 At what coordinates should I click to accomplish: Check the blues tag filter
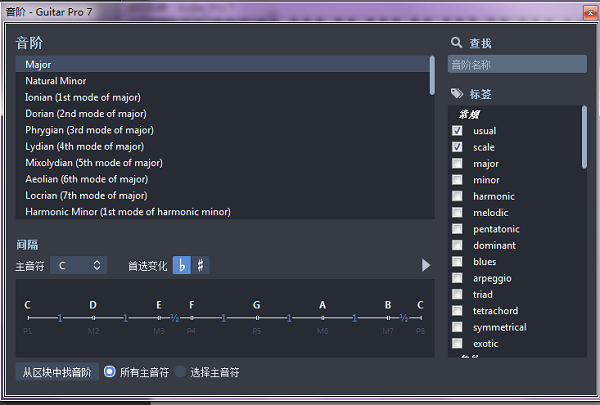(457, 262)
